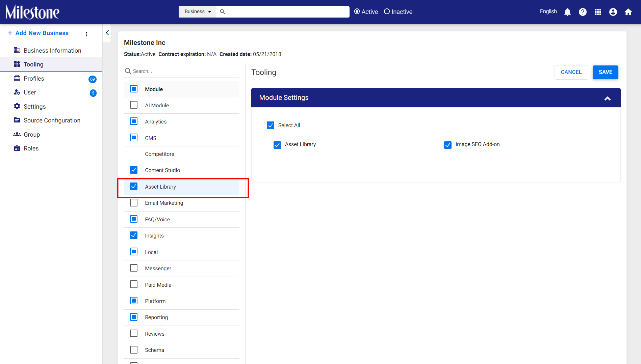The width and height of the screenshot is (641, 364).
Task: Click the SAVE button
Action: tap(605, 72)
